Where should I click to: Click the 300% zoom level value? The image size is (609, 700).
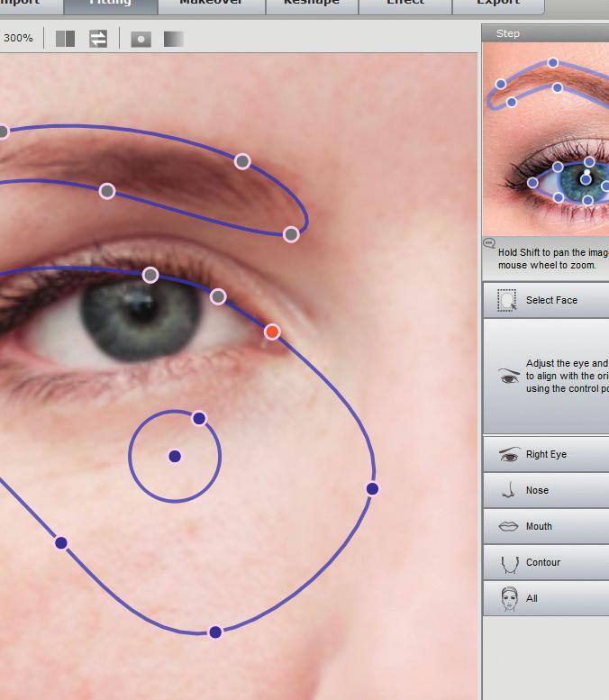point(18,38)
